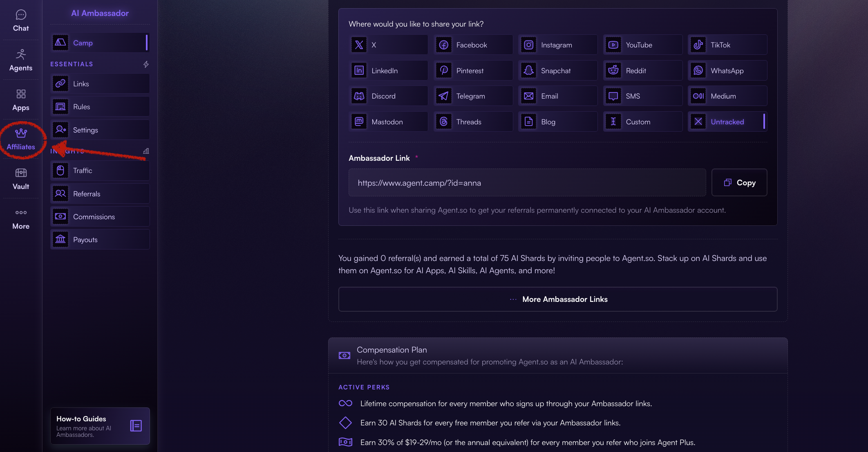Expand the More menu in the sidebar

pyautogui.click(x=21, y=219)
